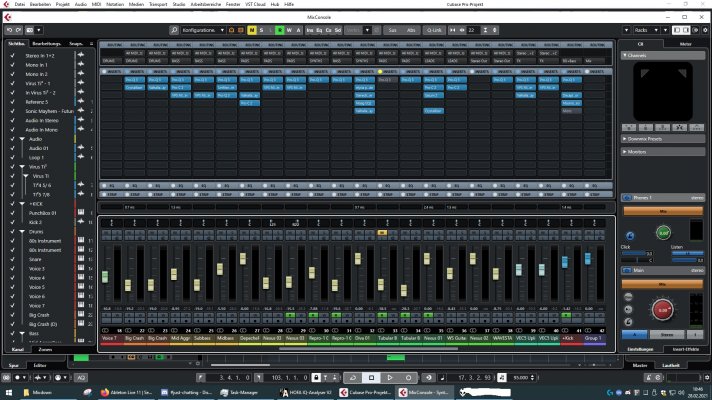712x400 pixels.
Task: Click the blue A button in Main section
Action: (x=634, y=335)
